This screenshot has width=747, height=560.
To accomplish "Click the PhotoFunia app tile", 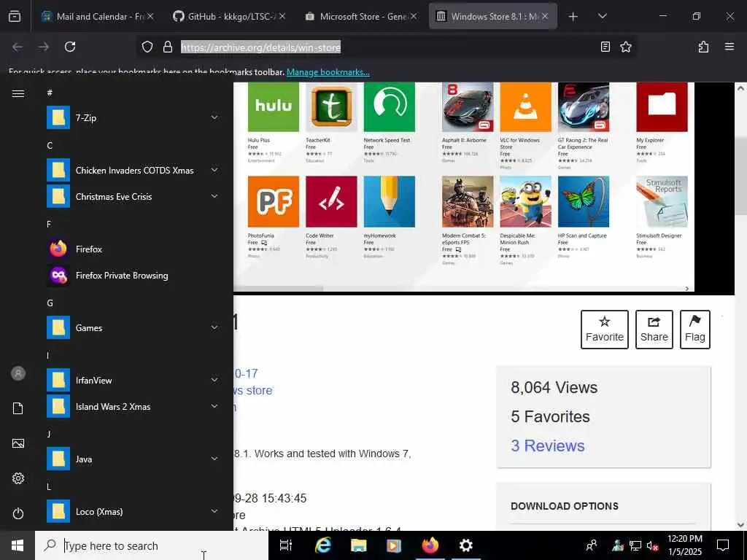I will pyautogui.click(x=274, y=201).
